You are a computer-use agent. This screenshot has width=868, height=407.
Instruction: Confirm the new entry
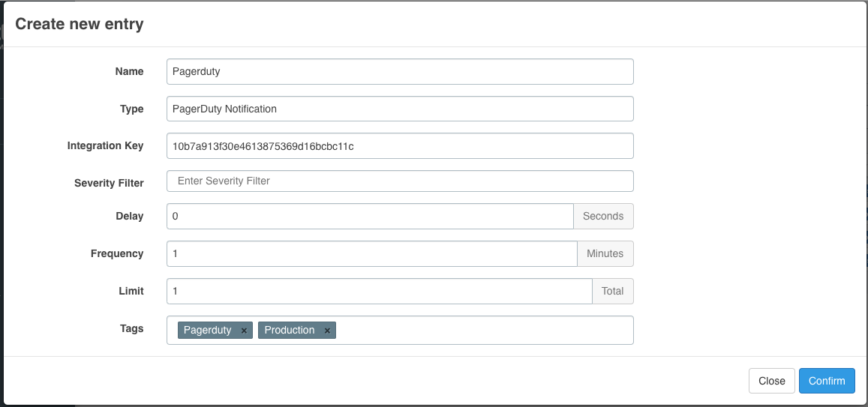point(827,381)
